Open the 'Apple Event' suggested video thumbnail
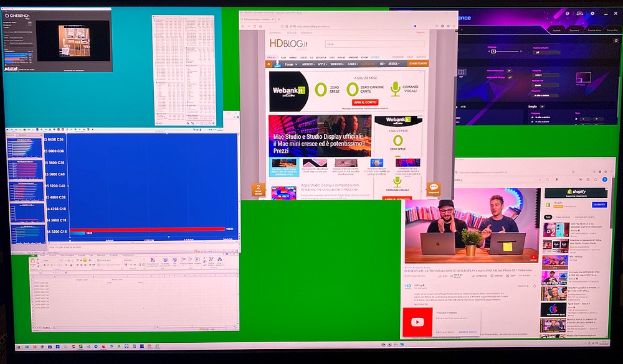 tap(553, 310)
